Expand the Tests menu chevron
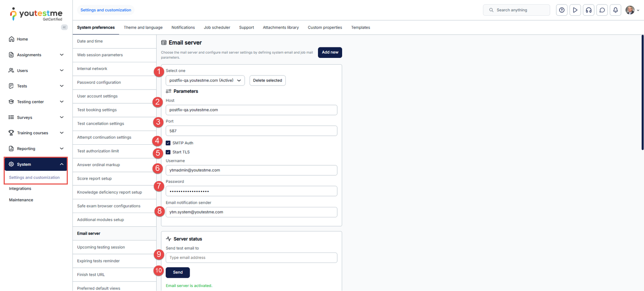 click(62, 86)
